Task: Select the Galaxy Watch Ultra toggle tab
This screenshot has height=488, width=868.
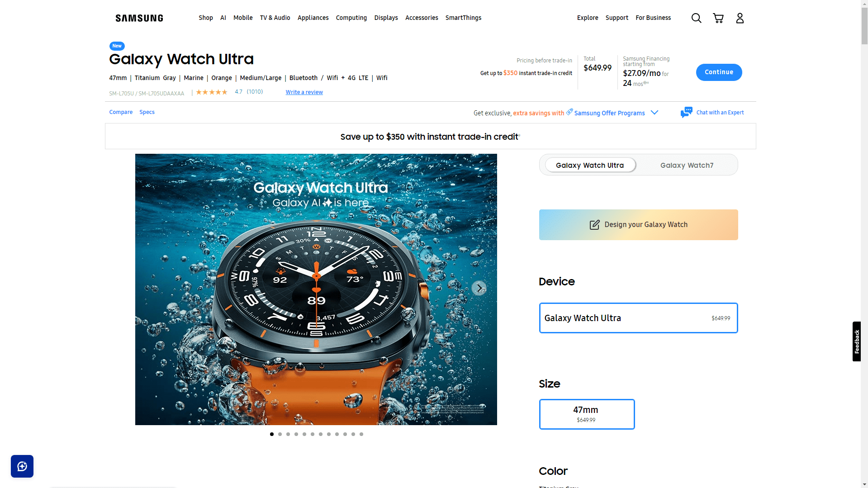Action: 590,165
